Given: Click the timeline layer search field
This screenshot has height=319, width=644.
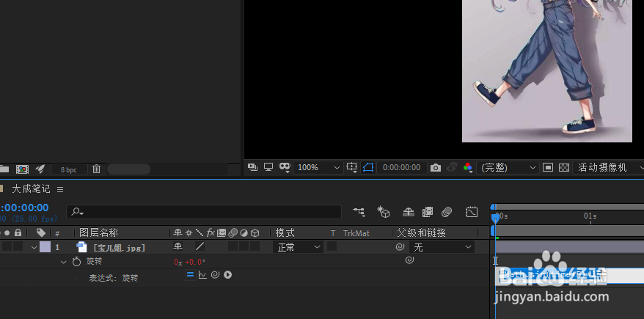Looking at the screenshot, I should tap(204, 212).
